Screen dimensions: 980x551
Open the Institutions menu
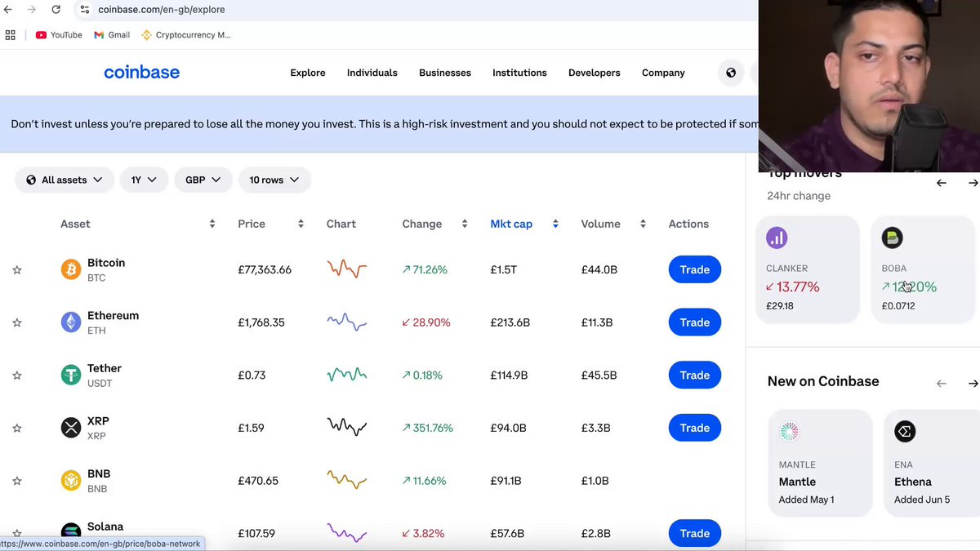pos(519,73)
